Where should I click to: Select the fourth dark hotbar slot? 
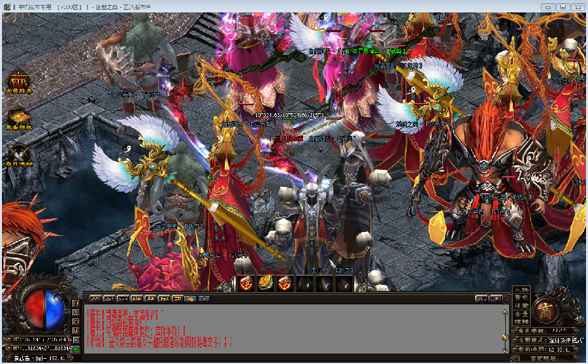[x=305, y=283]
